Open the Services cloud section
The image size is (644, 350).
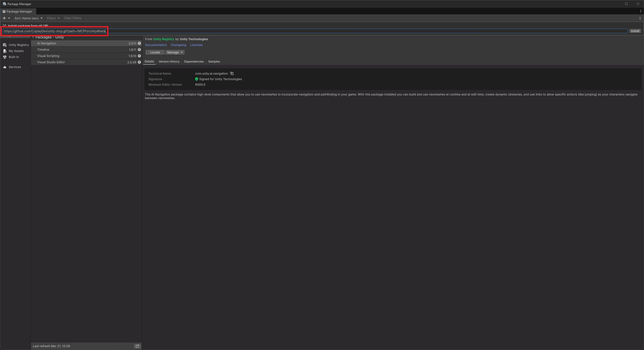pyautogui.click(x=15, y=67)
